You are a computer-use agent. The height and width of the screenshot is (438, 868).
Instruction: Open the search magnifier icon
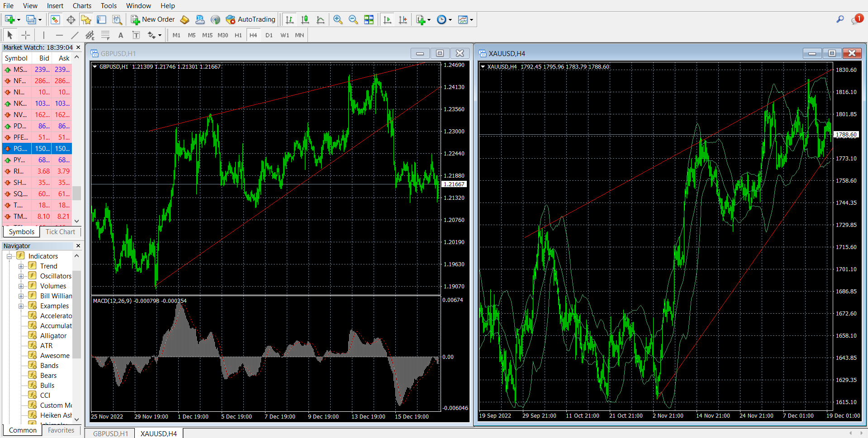[840, 19]
